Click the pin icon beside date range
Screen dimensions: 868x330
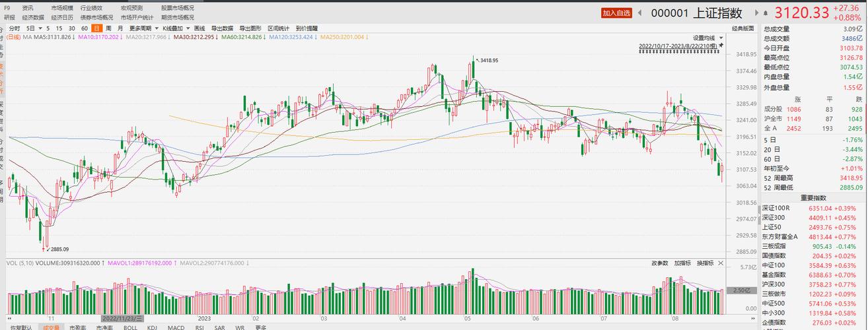(721, 46)
